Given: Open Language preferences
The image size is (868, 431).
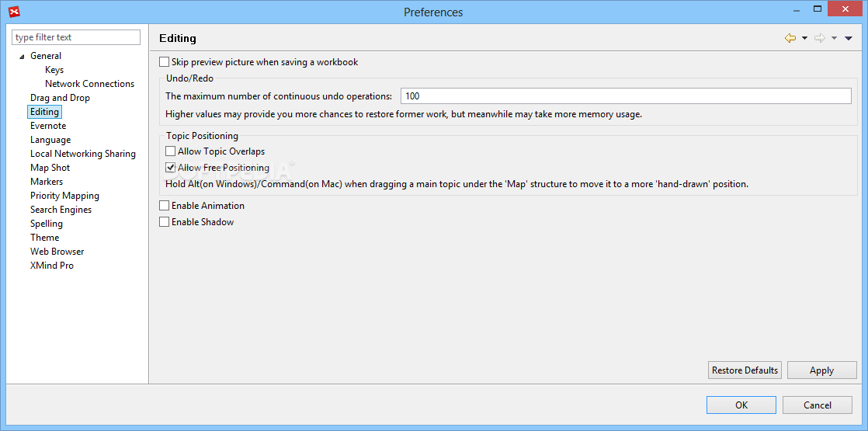Looking at the screenshot, I should [x=50, y=140].
